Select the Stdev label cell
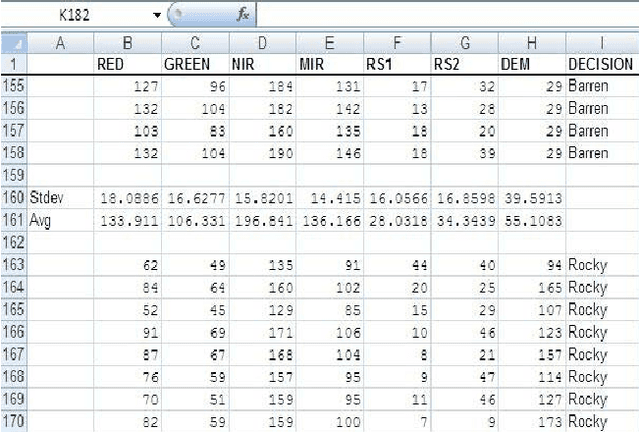 tap(59, 196)
